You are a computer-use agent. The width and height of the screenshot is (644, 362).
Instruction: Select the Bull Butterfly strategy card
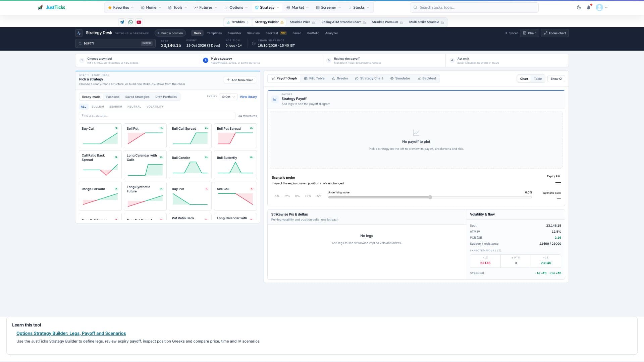(x=235, y=165)
